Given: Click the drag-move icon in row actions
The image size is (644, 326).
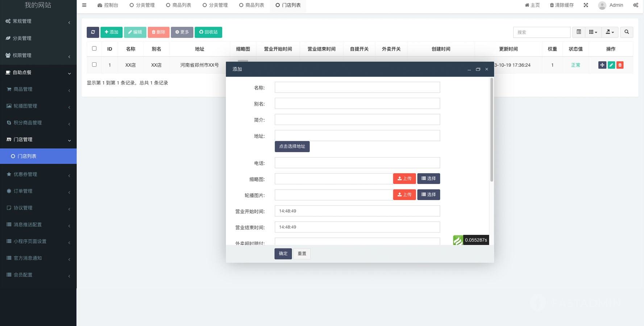Looking at the screenshot, I should [602, 65].
